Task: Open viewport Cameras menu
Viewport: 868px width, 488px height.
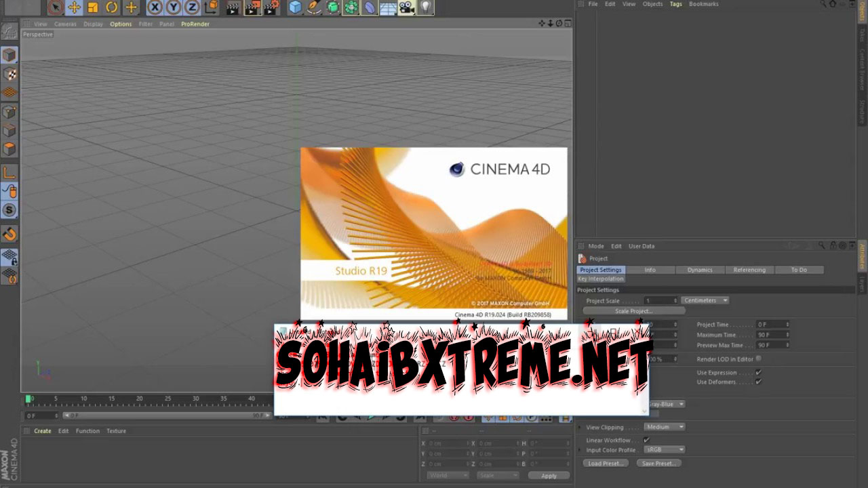Action: coord(65,24)
